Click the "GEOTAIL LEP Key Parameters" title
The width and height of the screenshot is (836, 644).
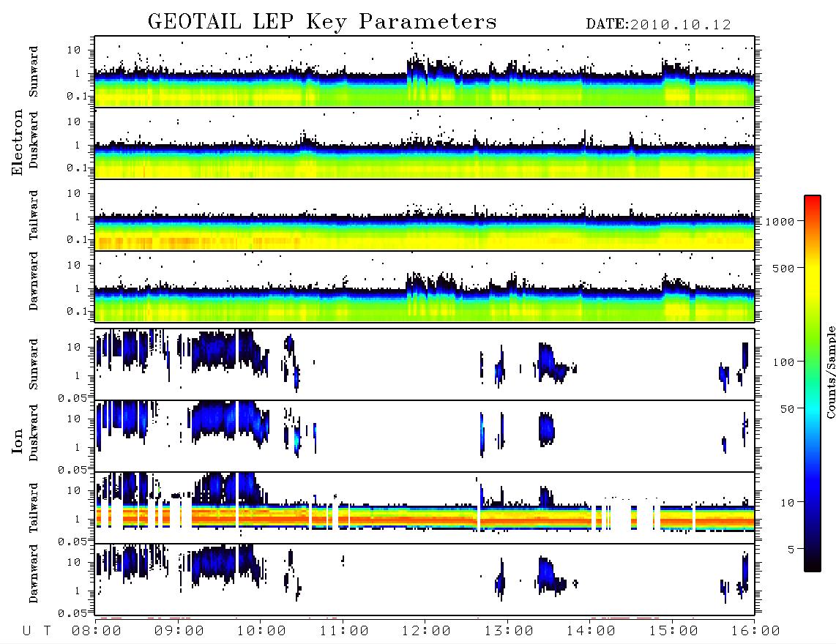[x=322, y=23]
